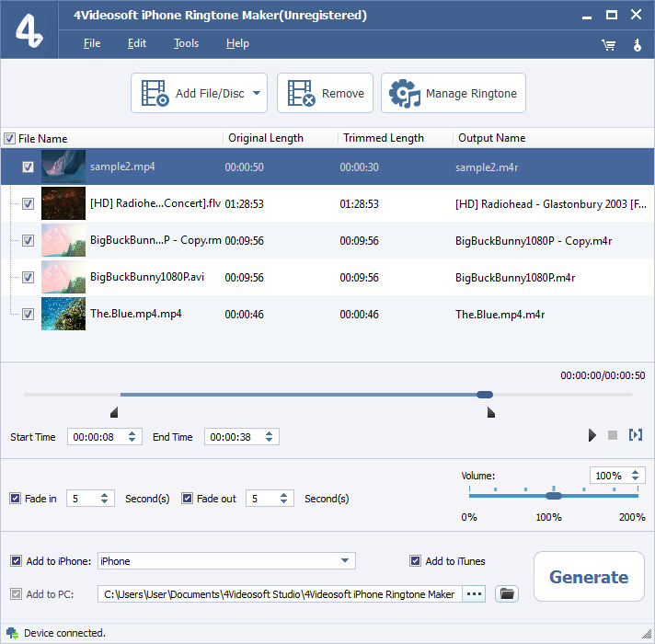Click the playback timeline slider handle
The height and width of the screenshot is (644, 655).
(485, 395)
